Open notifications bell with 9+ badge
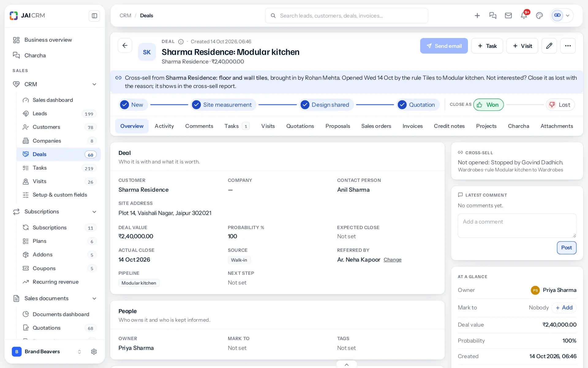Image resolution: width=588 pixels, height=368 pixels. pyautogui.click(x=524, y=16)
